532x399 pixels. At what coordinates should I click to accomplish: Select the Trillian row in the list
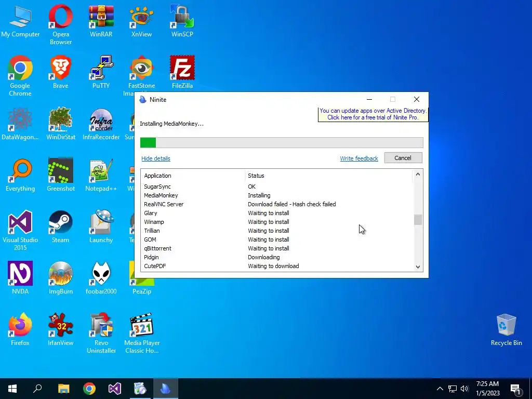tap(277, 231)
